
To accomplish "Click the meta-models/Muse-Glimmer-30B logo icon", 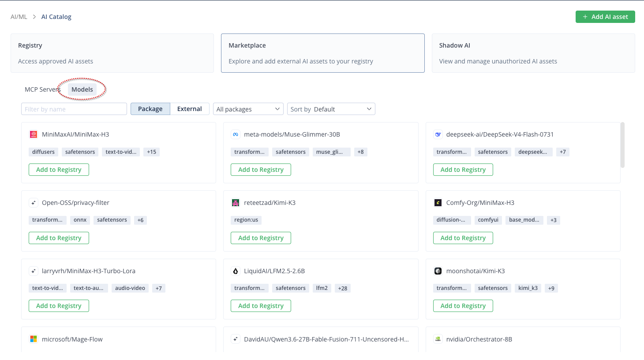I will (x=236, y=134).
